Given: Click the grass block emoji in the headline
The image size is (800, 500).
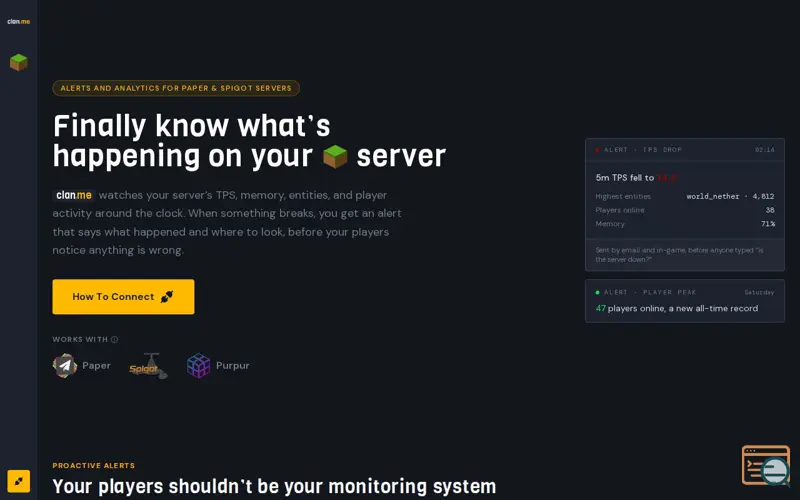Looking at the screenshot, I should coord(335,156).
